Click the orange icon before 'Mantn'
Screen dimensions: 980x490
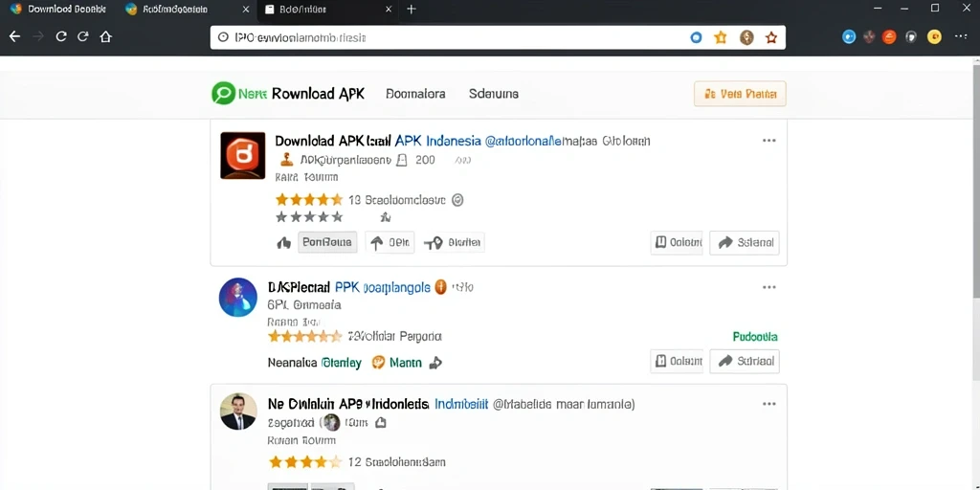[x=377, y=362]
